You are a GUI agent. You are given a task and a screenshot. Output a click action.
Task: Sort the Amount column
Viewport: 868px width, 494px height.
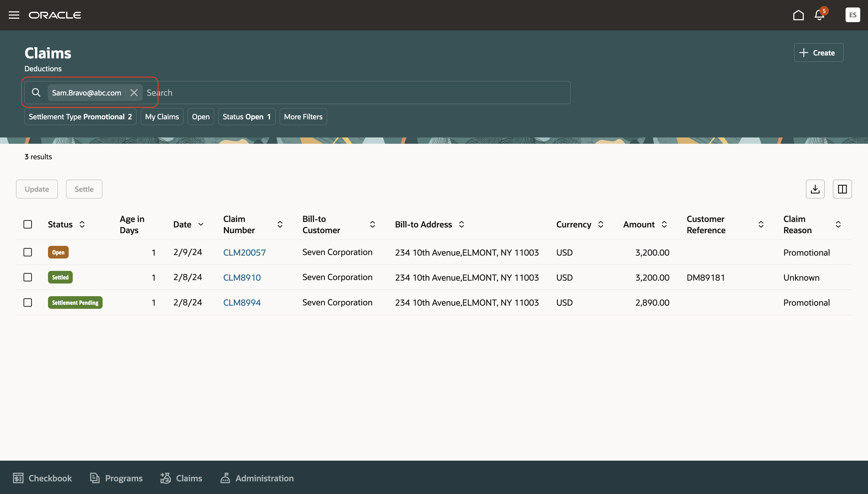664,224
